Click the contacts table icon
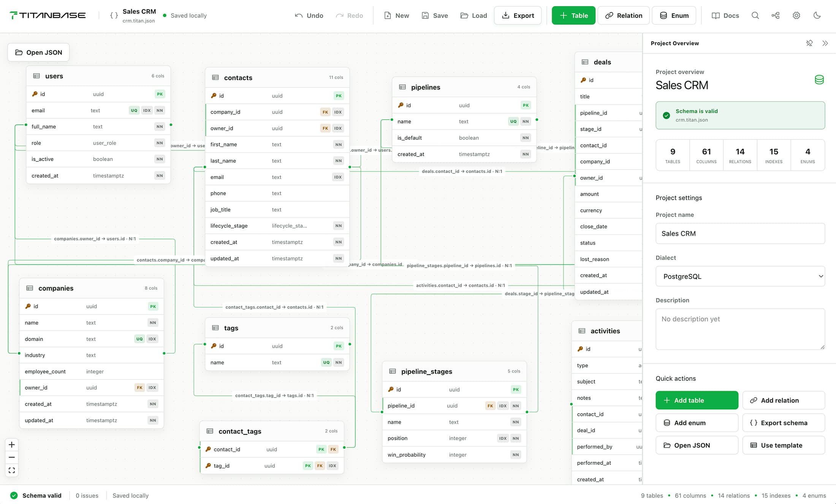Viewport: 836px width, 504px height. (x=215, y=77)
